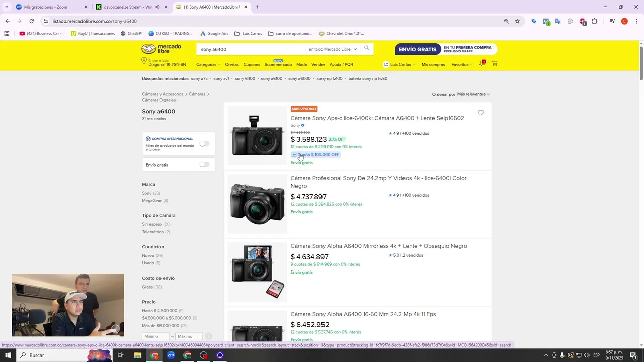Expand the Luis Carlos account menu
The image size is (644, 362).
pos(400,65)
